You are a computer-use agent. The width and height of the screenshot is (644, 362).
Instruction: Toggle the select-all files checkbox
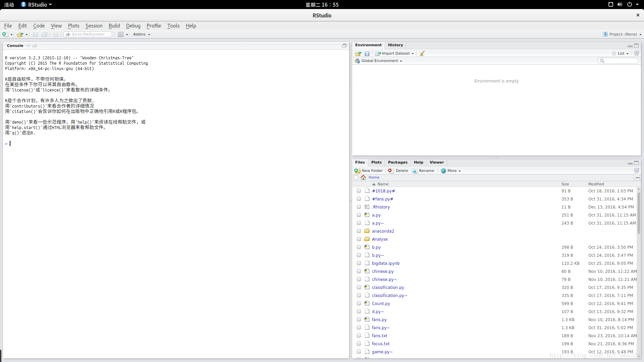pyautogui.click(x=356, y=177)
